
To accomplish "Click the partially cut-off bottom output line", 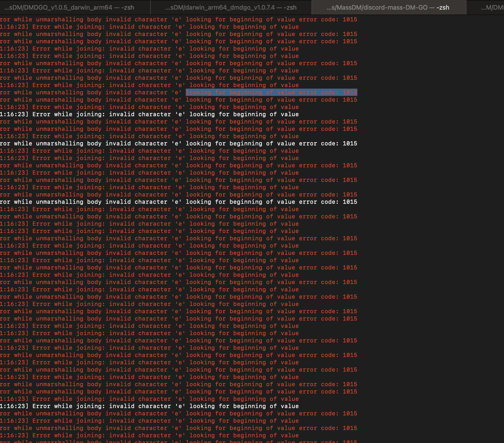I will click(x=178, y=441).
